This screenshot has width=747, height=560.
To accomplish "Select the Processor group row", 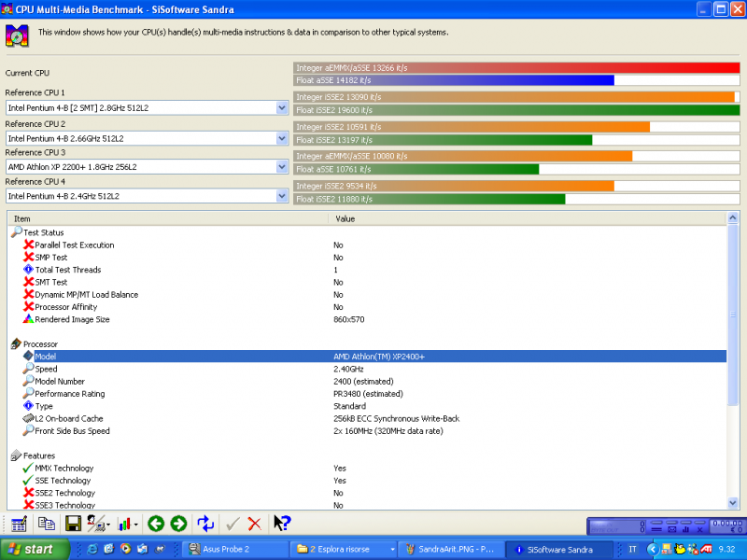I will 367,343.
